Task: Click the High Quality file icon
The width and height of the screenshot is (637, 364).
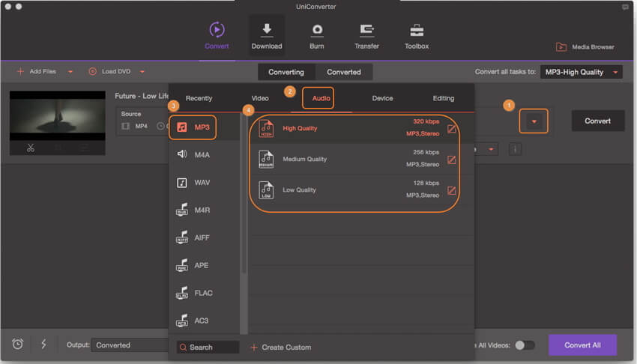Action: point(266,129)
